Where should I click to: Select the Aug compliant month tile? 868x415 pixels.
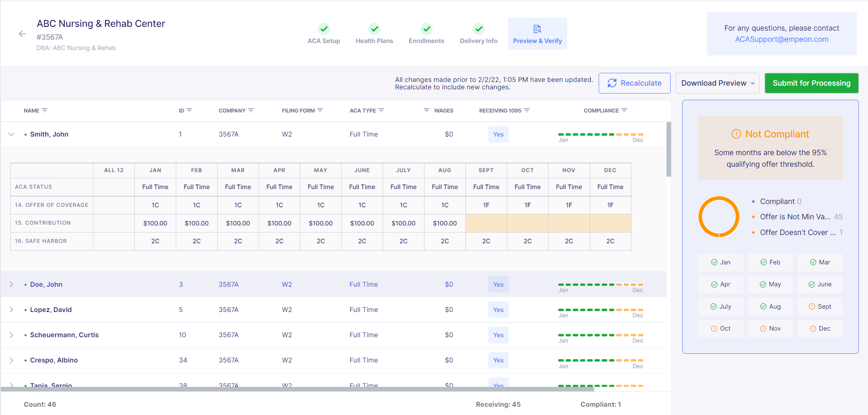770,307
